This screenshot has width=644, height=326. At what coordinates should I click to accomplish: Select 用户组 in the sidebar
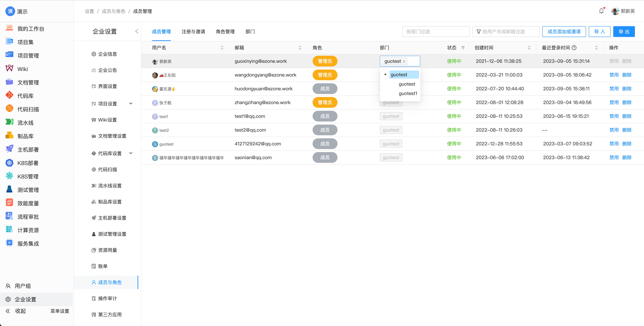click(x=23, y=286)
